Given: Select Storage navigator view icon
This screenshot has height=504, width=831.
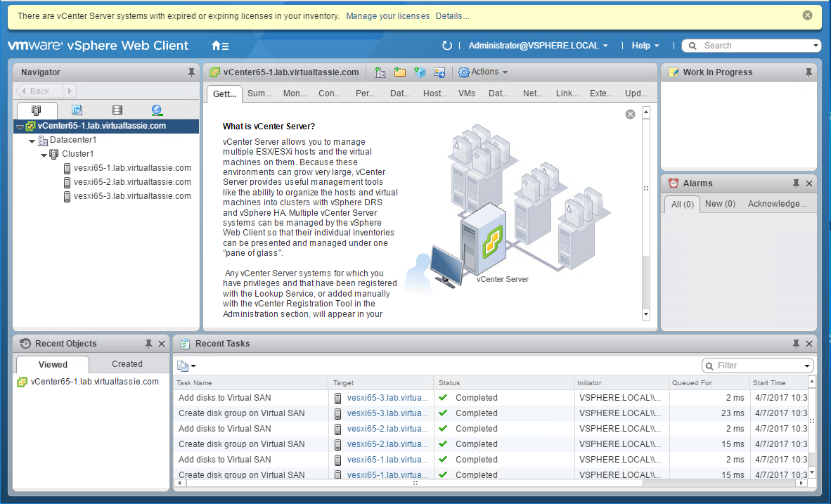Looking at the screenshot, I should (x=117, y=110).
